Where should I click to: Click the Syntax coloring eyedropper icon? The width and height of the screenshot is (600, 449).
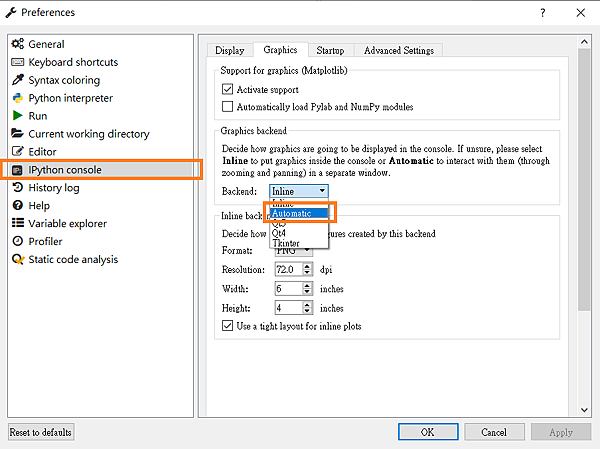pyautogui.click(x=18, y=80)
